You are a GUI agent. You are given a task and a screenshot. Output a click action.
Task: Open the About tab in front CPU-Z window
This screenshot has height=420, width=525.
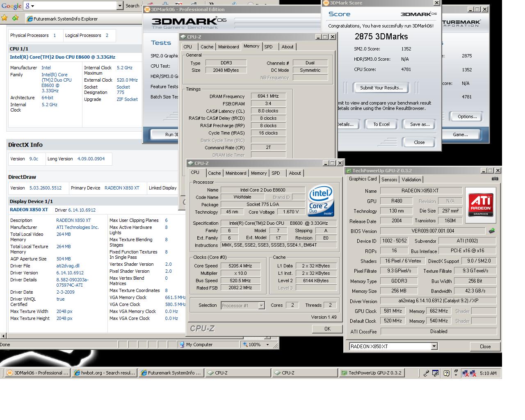pos(294,173)
